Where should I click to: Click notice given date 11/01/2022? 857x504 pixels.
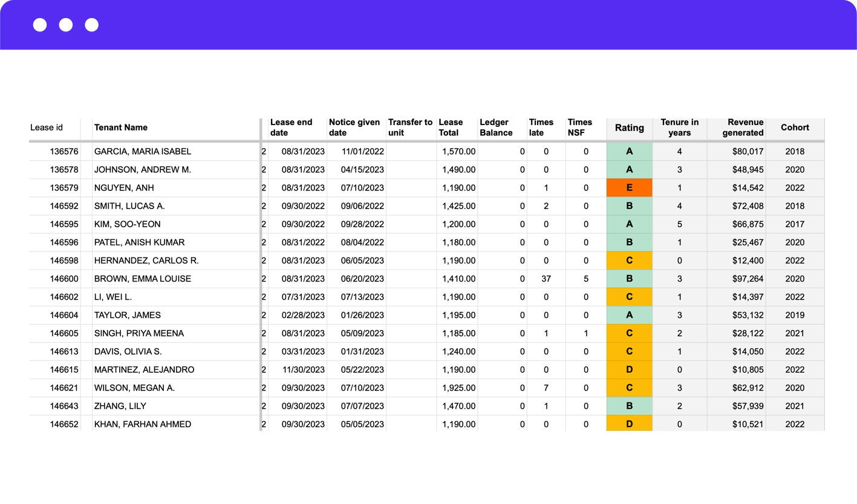pos(362,152)
